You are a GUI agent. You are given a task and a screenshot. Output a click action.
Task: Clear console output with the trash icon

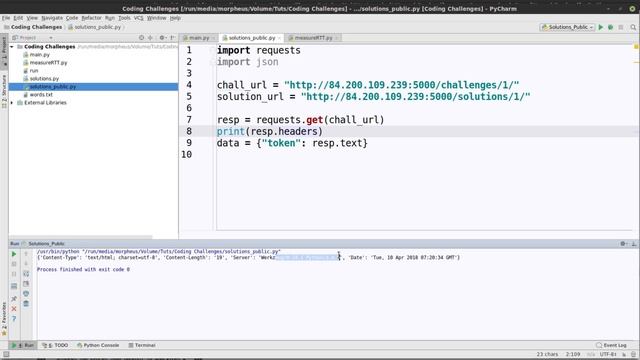pyautogui.click(x=26, y=304)
